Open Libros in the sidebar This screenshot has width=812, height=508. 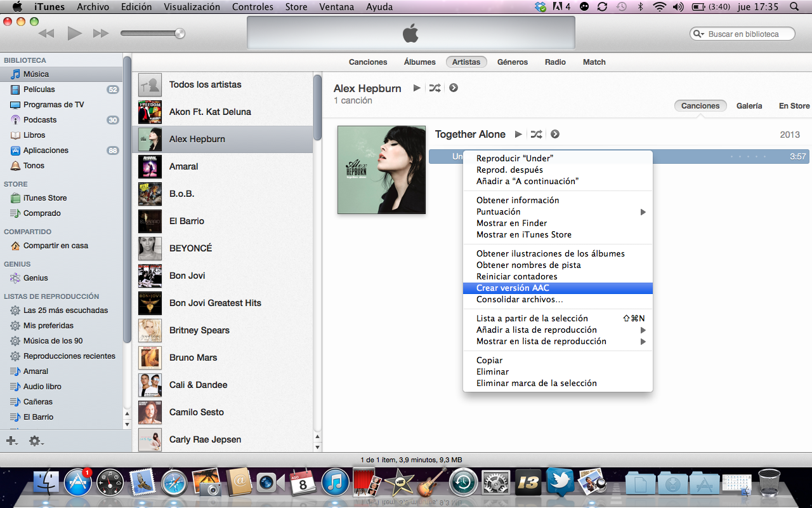pos(62,135)
